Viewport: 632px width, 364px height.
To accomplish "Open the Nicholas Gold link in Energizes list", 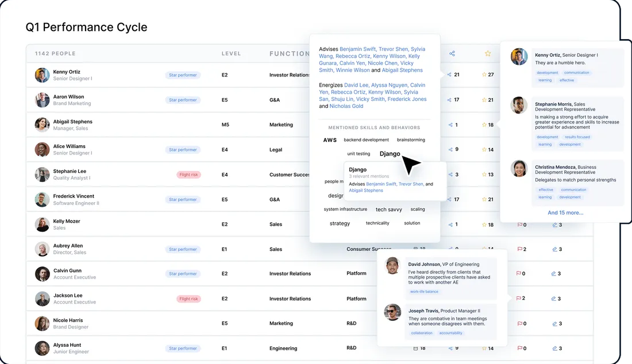I will coord(346,106).
